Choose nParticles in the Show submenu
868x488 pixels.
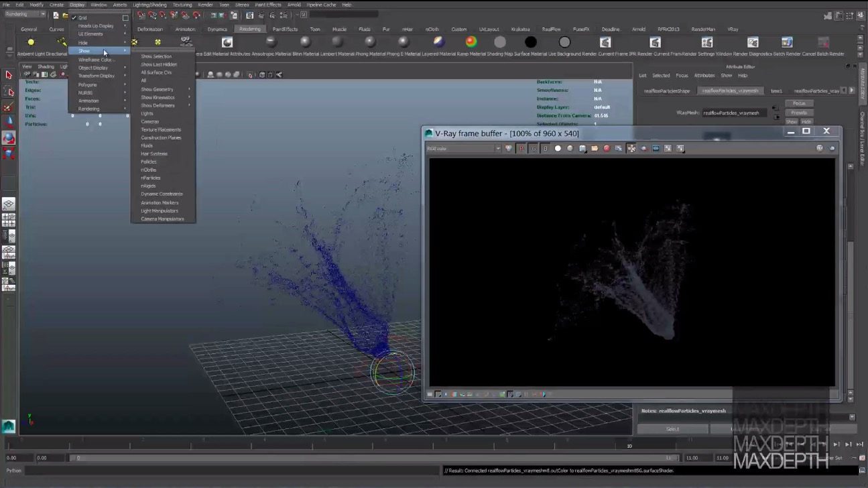(x=164, y=178)
